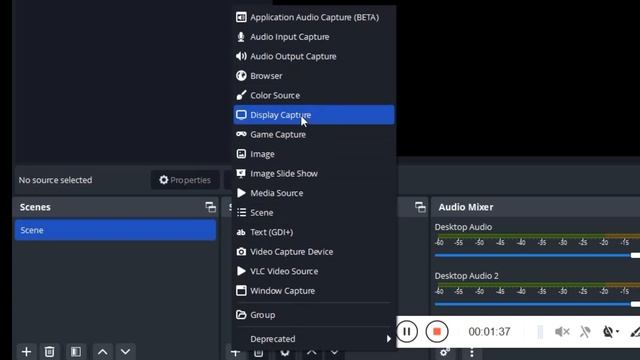This screenshot has width=640, height=360.
Task: Choose Text (GDI+) source
Action: [313, 232]
